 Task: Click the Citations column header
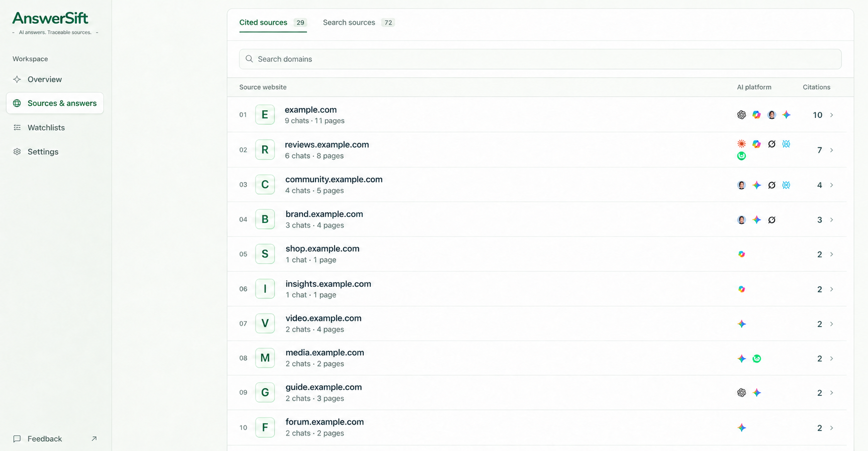click(x=817, y=87)
